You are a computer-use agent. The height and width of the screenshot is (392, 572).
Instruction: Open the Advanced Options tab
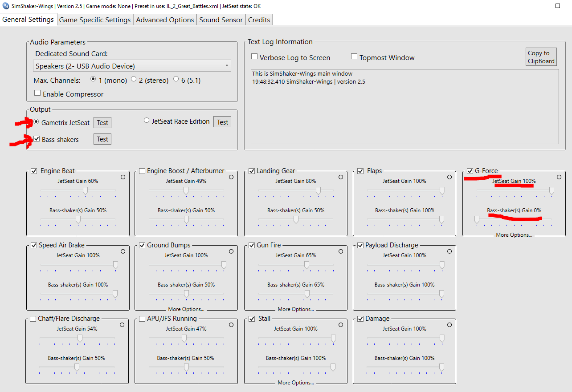pyautogui.click(x=165, y=20)
